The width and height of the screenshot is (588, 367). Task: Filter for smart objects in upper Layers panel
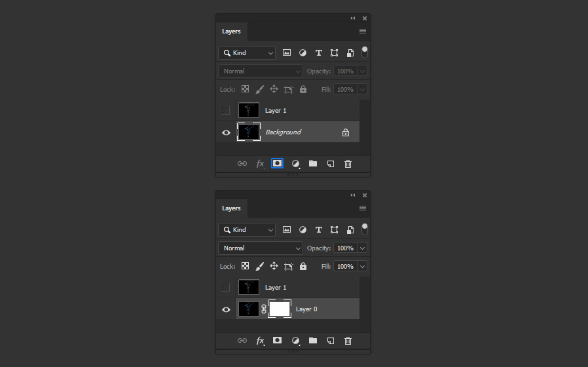click(350, 53)
